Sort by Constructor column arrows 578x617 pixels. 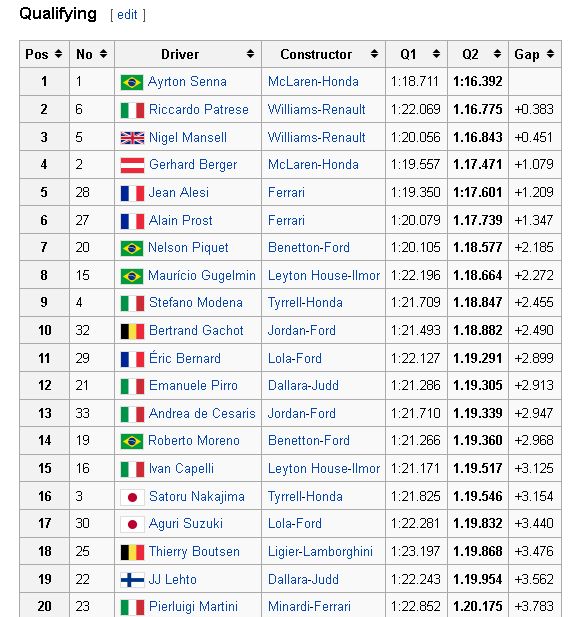[375, 54]
